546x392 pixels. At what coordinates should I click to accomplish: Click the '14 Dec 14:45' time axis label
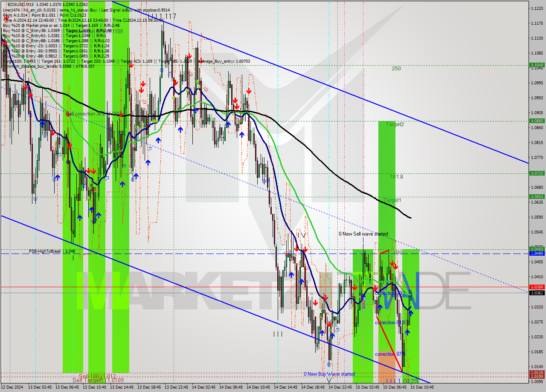pyautogui.click(x=286, y=387)
